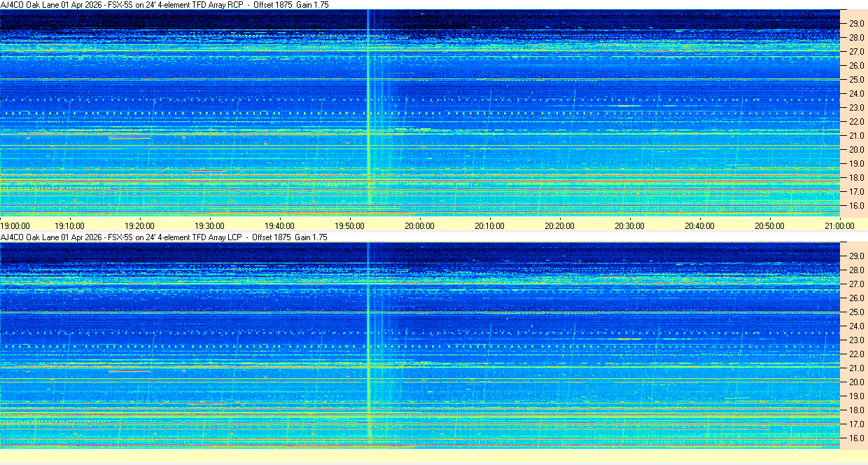The image size is (868, 465).
Task: Click the 18.0 frequency label in RCP panel
Action: 856,178
